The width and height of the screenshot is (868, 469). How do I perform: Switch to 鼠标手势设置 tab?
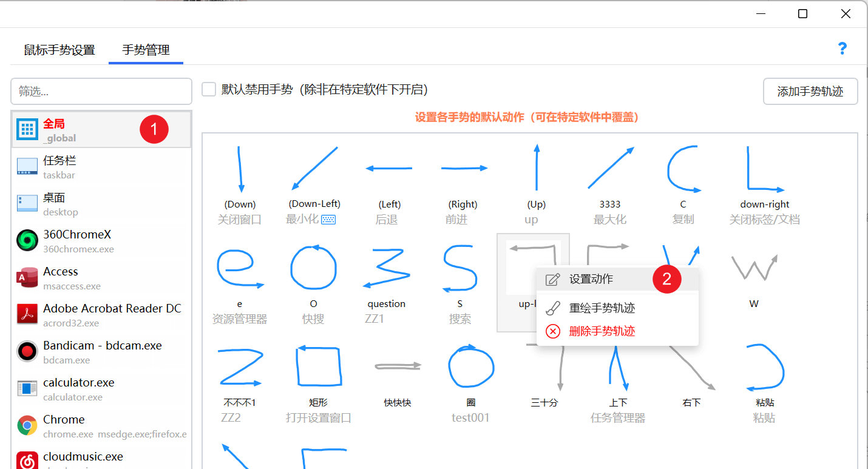pos(59,50)
